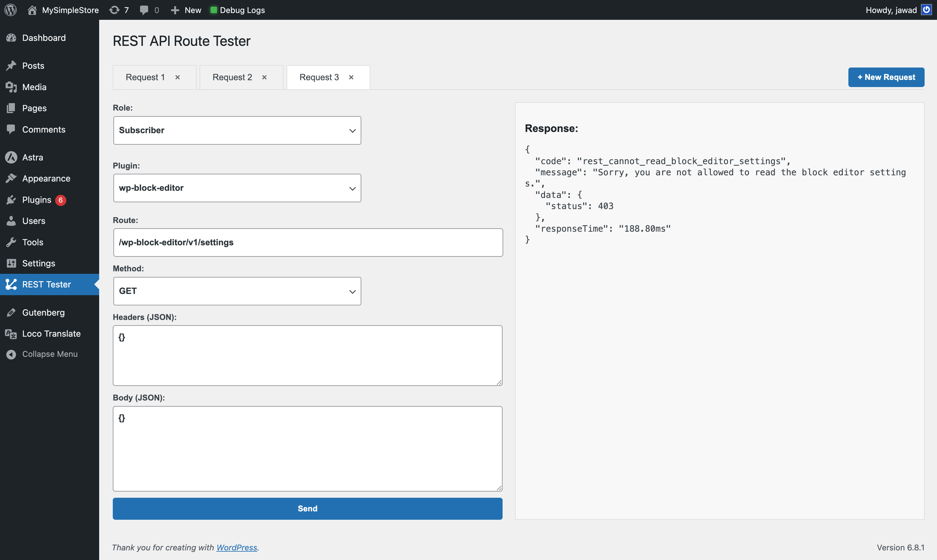Click the Plugins plug icon
This screenshot has width=937, height=560.
(11, 200)
